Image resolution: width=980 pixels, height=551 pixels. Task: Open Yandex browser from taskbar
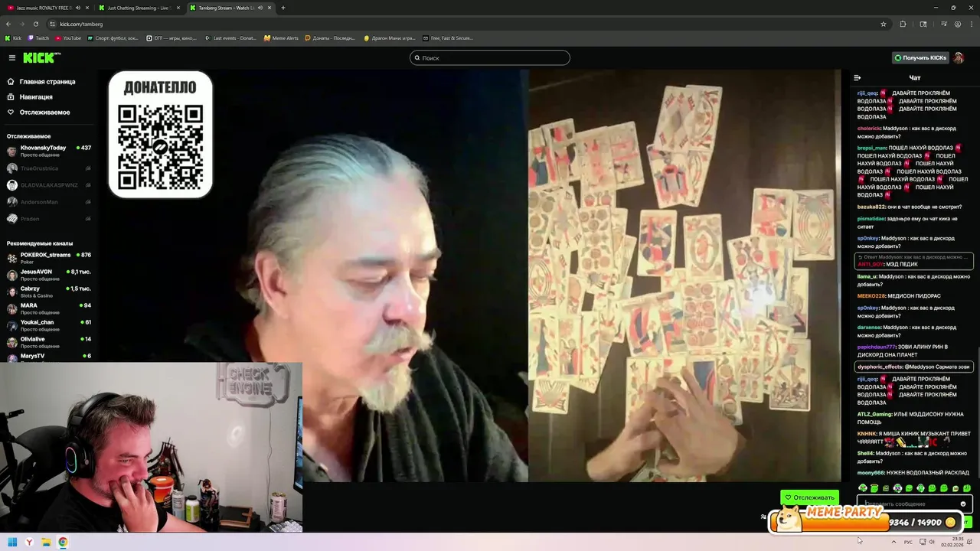point(29,542)
